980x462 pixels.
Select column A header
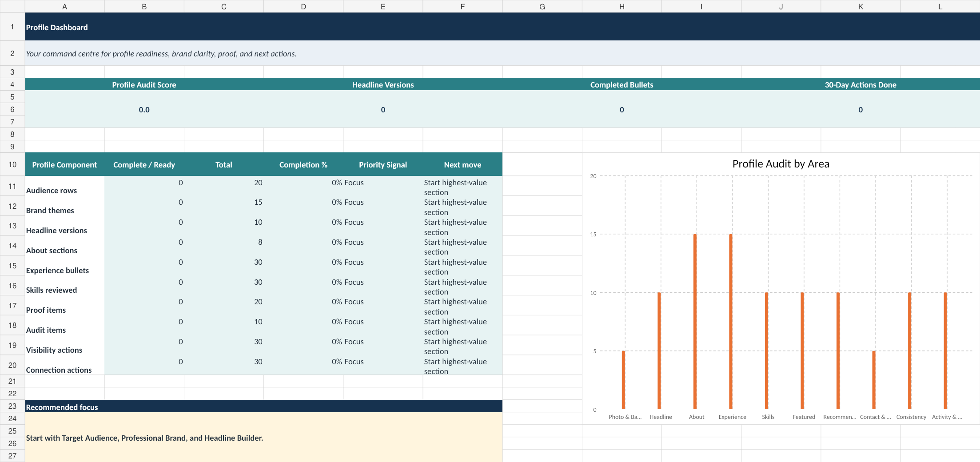pos(64,6)
